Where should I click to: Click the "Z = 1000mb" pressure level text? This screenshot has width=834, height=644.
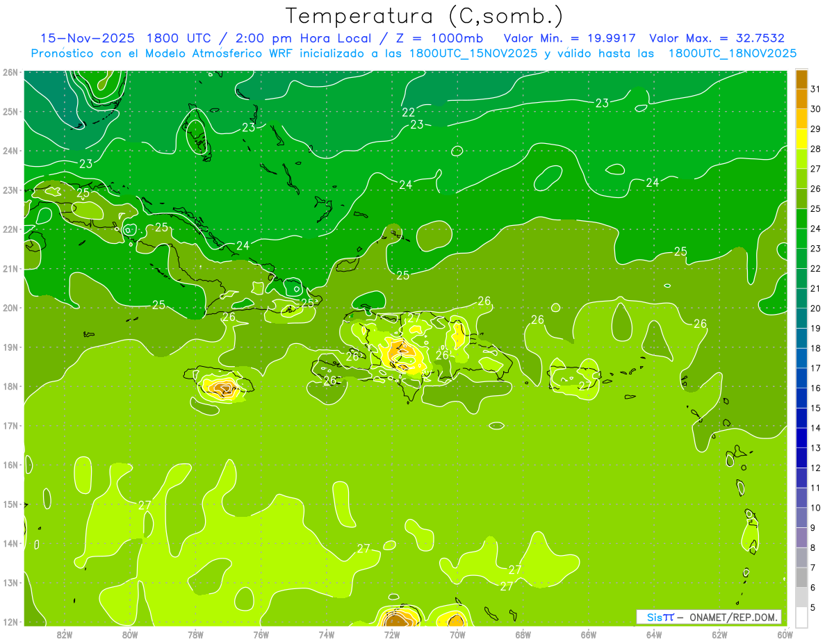[x=439, y=38]
